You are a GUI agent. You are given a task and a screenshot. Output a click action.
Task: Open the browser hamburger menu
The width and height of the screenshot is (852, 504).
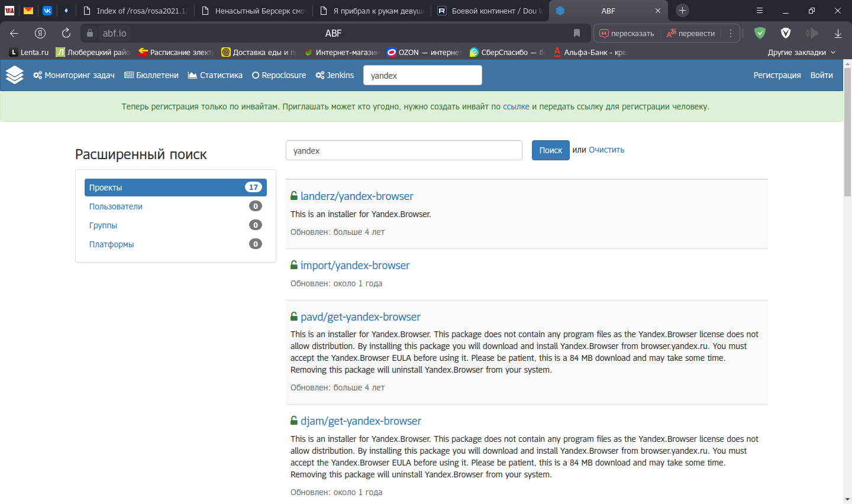(760, 11)
